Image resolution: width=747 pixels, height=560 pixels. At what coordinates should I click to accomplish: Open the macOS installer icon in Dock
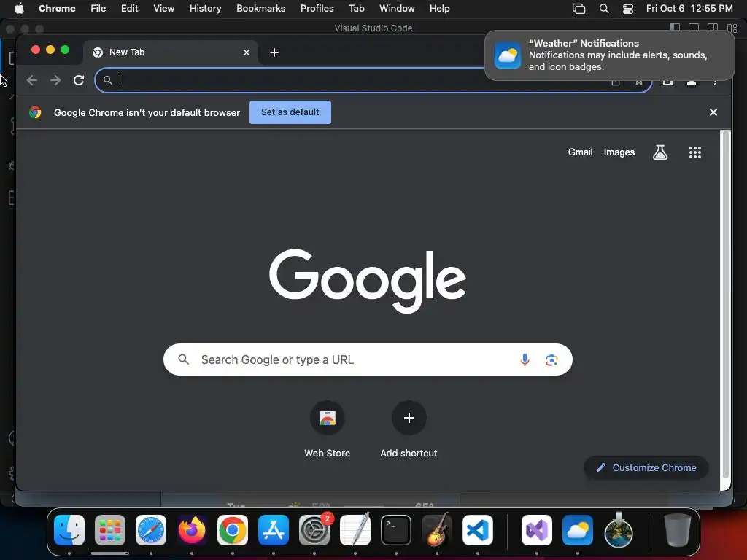[x=619, y=530]
